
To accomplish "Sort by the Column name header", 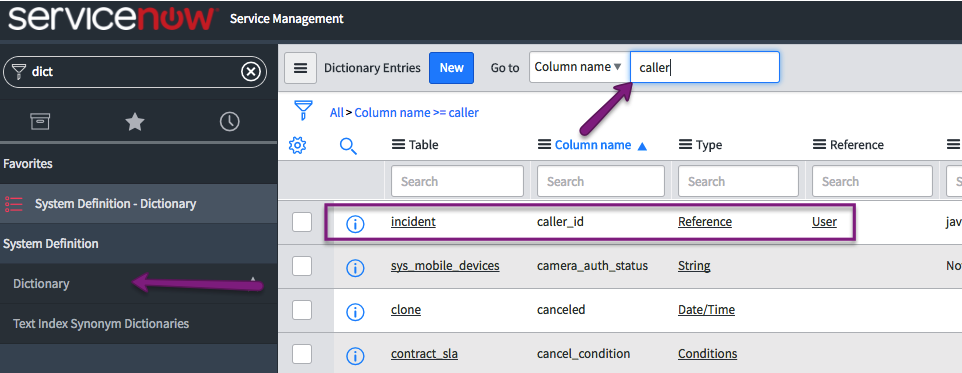I will [x=593, y=145].
